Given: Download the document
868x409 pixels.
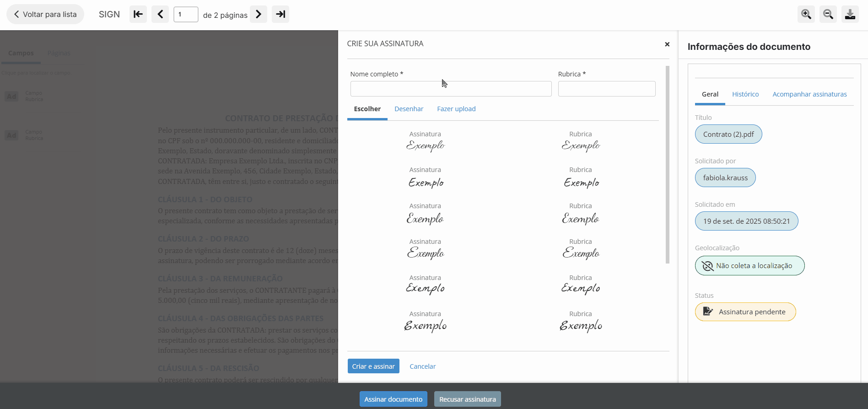Looking at the screenshot, I should (x=850, y=14).
